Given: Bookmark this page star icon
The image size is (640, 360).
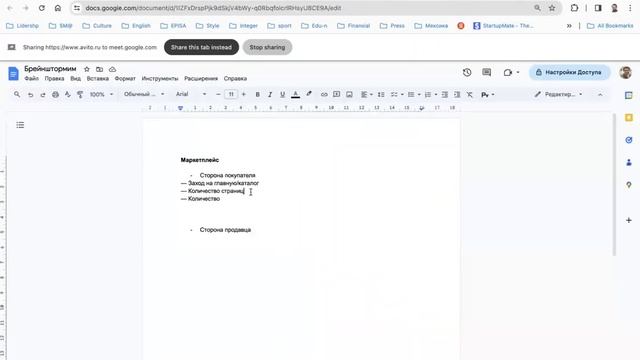Looking at the screenshot, I should point(552,8).
